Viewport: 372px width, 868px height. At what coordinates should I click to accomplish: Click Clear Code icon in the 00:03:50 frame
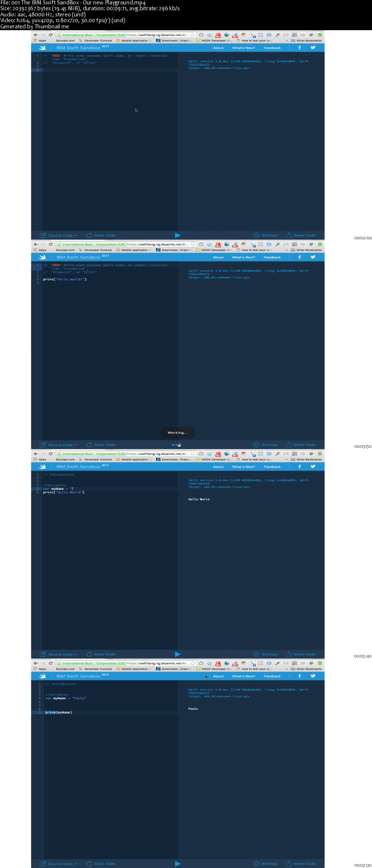89,445
